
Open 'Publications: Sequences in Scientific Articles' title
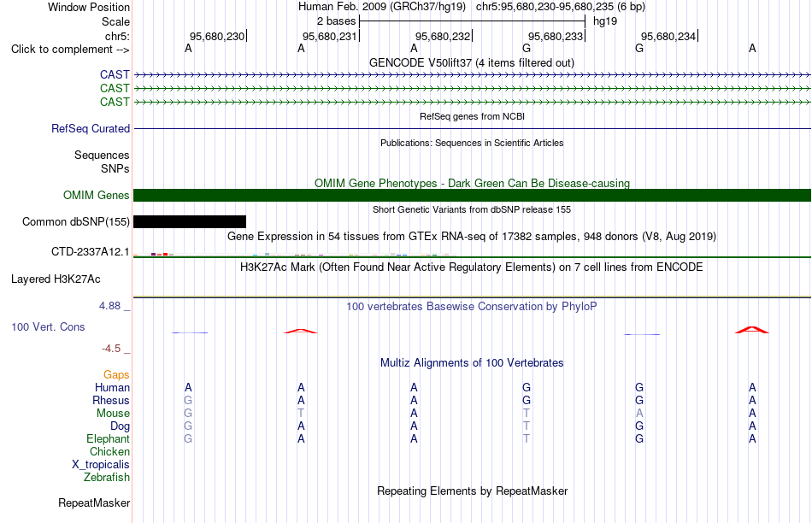pos(472,143)
